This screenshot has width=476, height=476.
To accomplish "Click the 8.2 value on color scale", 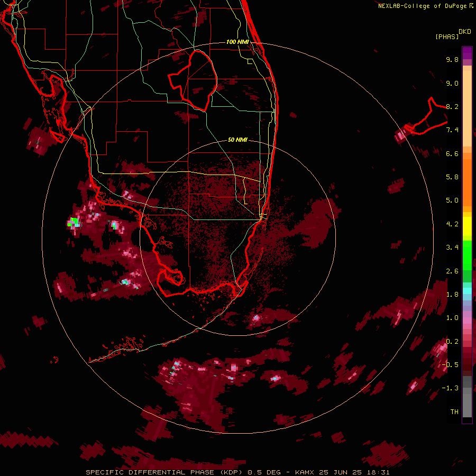I will 452,106.
